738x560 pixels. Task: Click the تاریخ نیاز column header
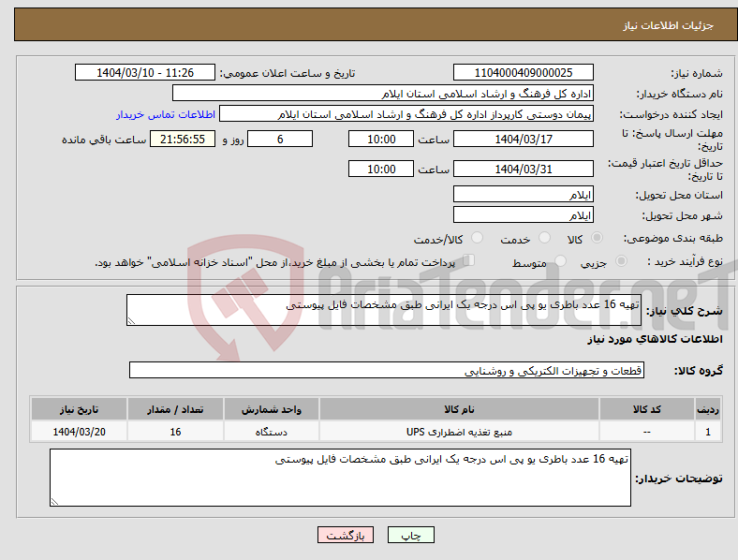[x=79, y=409]
